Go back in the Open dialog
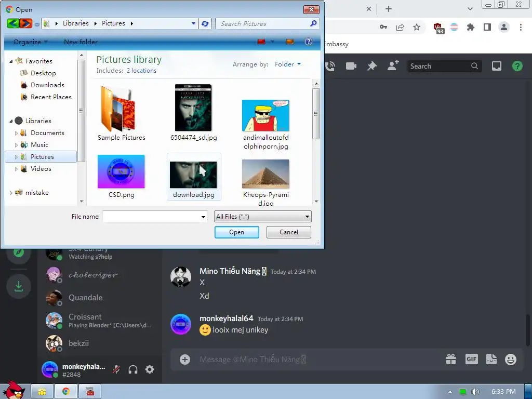532x399 pixels. (13, 23)
